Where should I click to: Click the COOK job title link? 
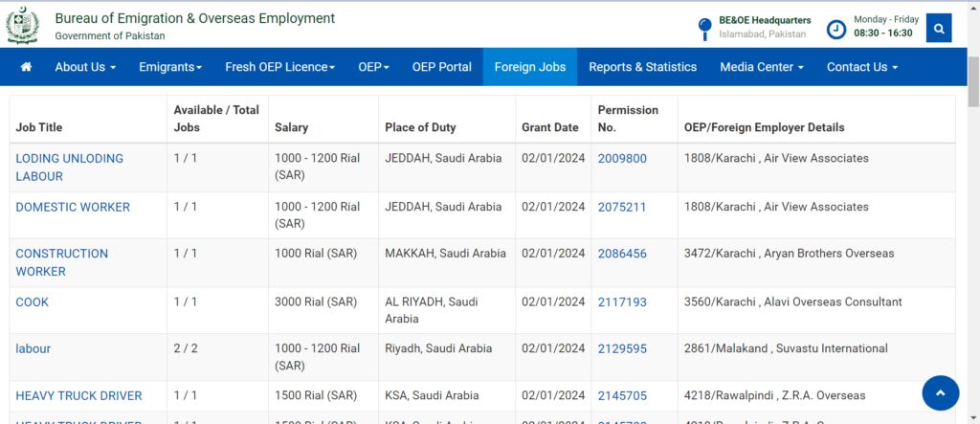click(x=32, y=301)
